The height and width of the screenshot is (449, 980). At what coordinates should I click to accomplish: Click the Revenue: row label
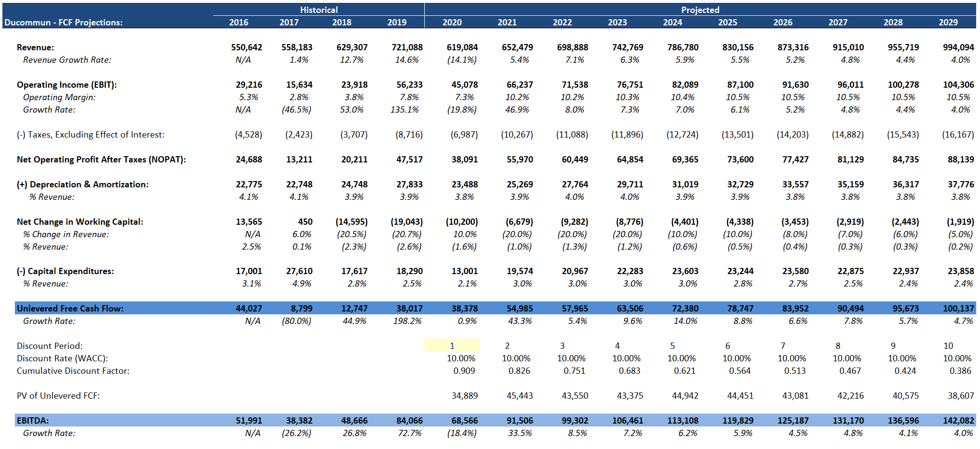click(x=35, y=47)
